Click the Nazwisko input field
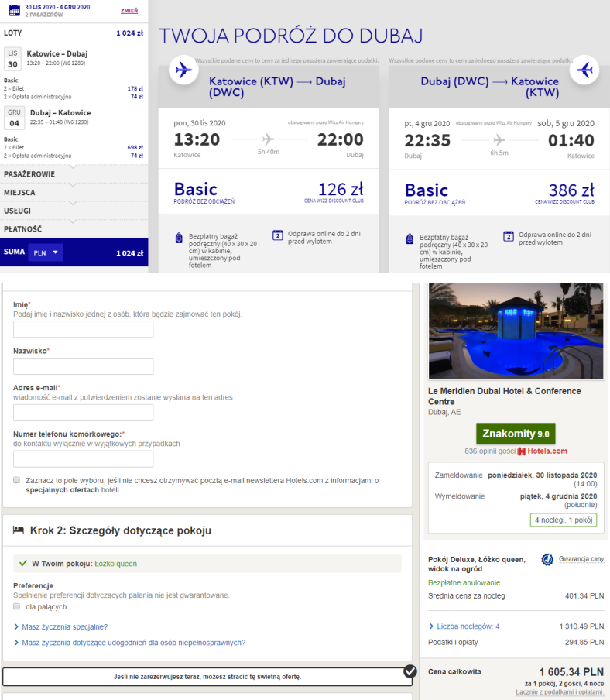Image resolution: width=610 pixels, height=700 pixels. 84,366
